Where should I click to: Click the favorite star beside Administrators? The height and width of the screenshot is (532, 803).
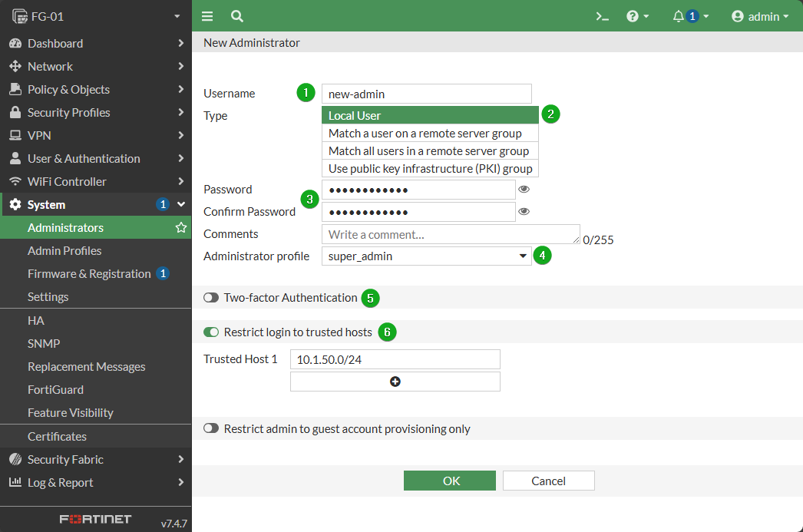pyautogui.click(x=180, y=227)
